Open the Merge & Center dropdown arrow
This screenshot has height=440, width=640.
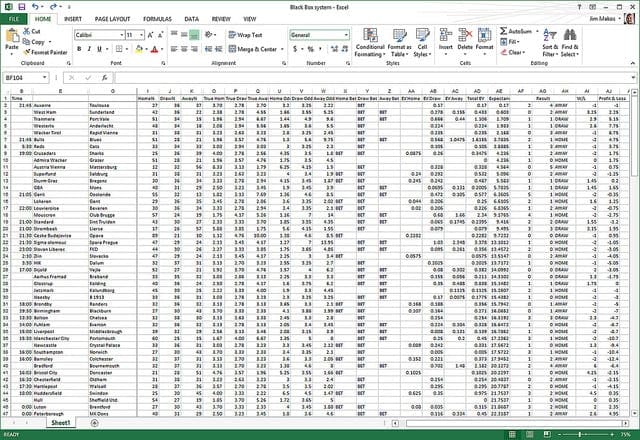[x=282, y=49]
